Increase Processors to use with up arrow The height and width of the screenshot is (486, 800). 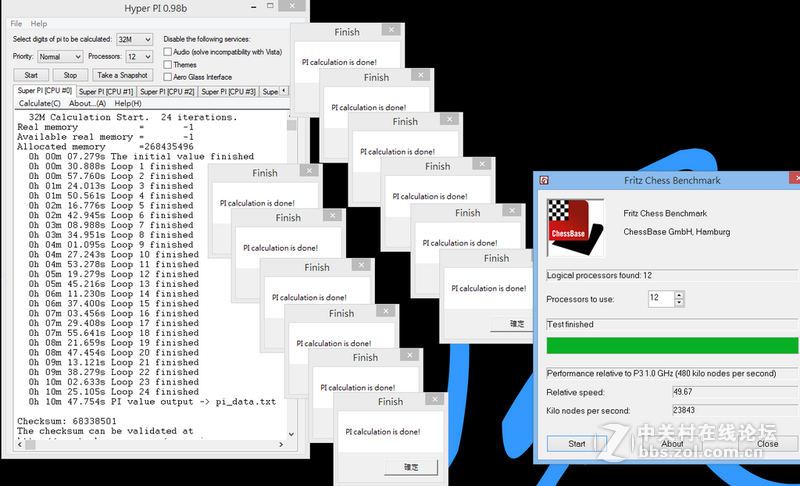(679, 295)
